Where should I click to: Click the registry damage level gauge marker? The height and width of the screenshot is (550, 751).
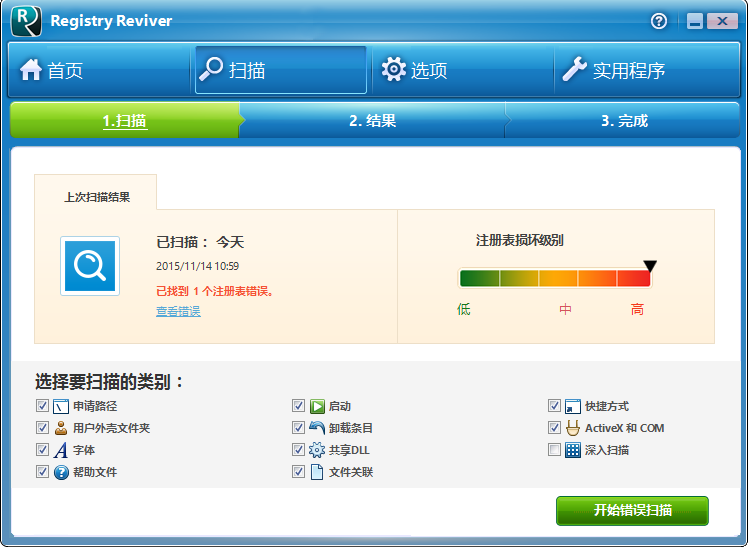650,266
